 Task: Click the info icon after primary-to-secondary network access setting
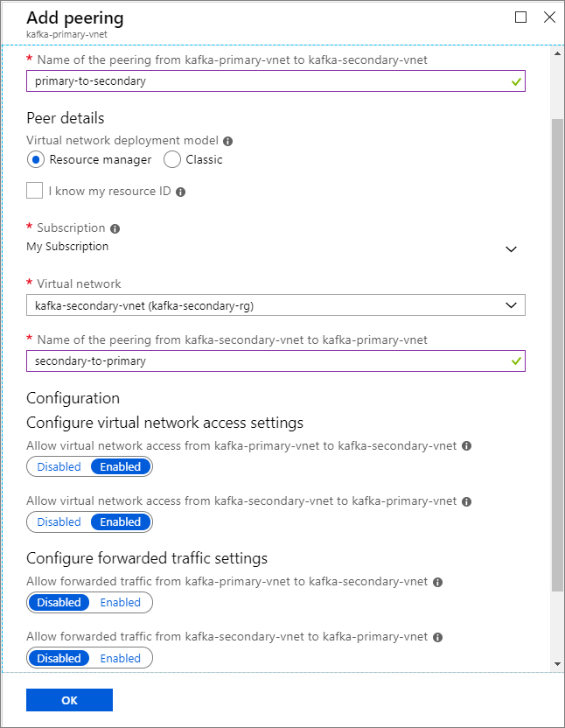click(x=466, y=445)
